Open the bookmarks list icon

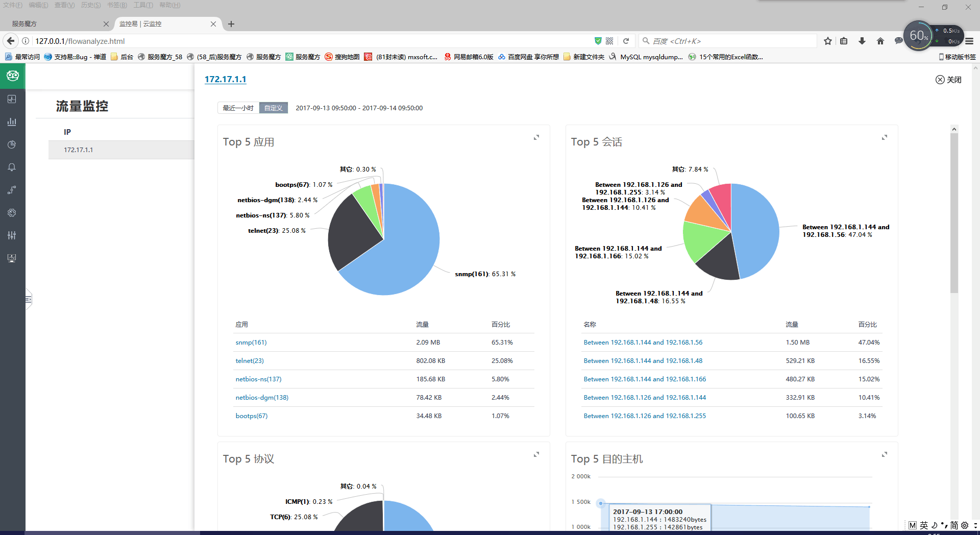844,41
